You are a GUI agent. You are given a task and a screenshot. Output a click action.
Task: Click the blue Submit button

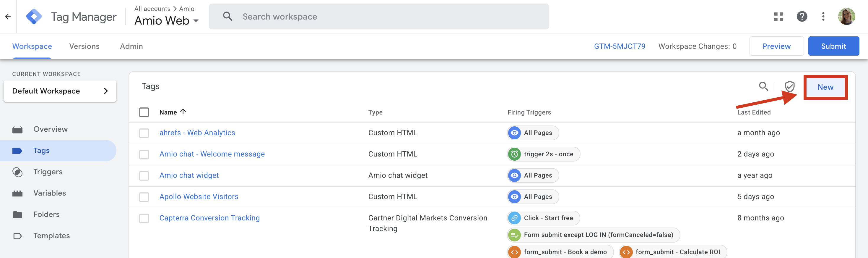click(833, 46)
